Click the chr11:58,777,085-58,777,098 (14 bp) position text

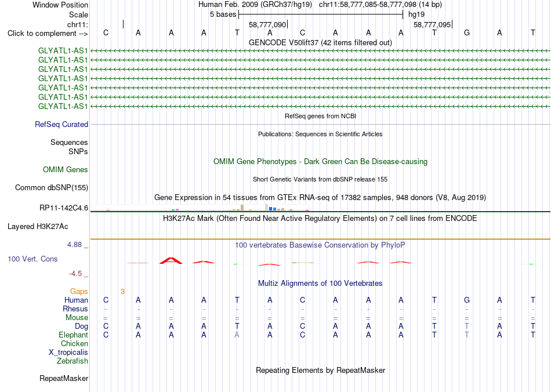coord(380,5)
